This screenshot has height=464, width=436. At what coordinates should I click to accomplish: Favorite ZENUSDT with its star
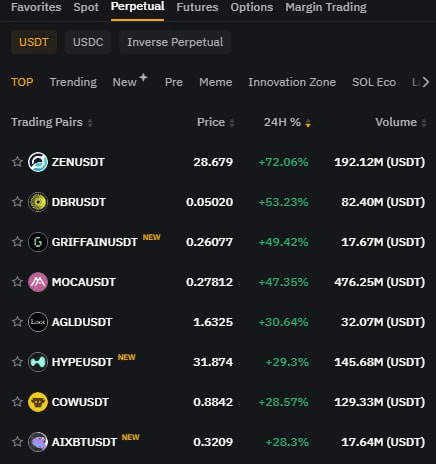click(x=17, y=162)
